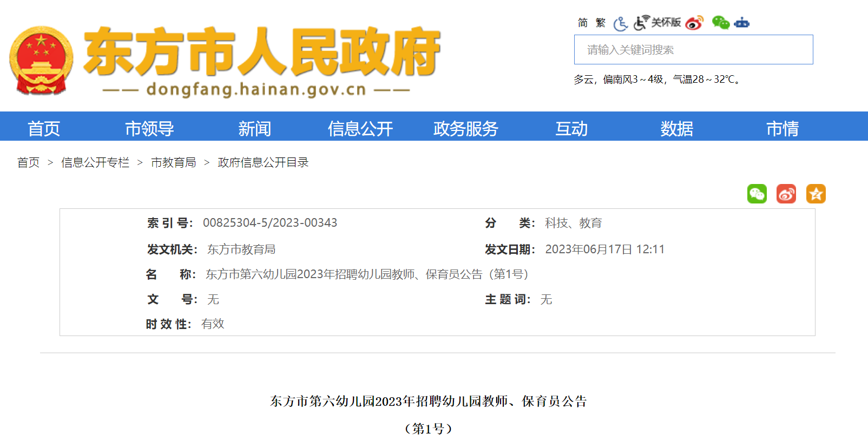Click the national emblem logo
Viewport: 868px width, 447px height.
coord(41,61)
